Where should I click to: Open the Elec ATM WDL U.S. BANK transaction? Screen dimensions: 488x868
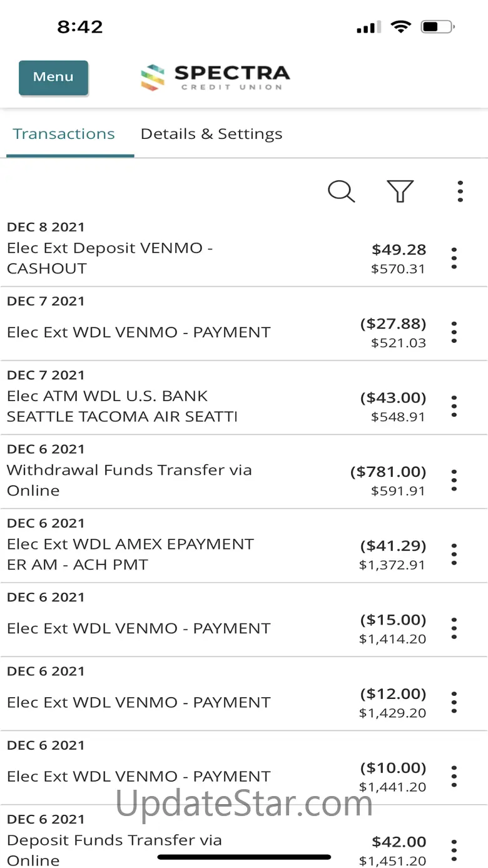coord(244,398)
